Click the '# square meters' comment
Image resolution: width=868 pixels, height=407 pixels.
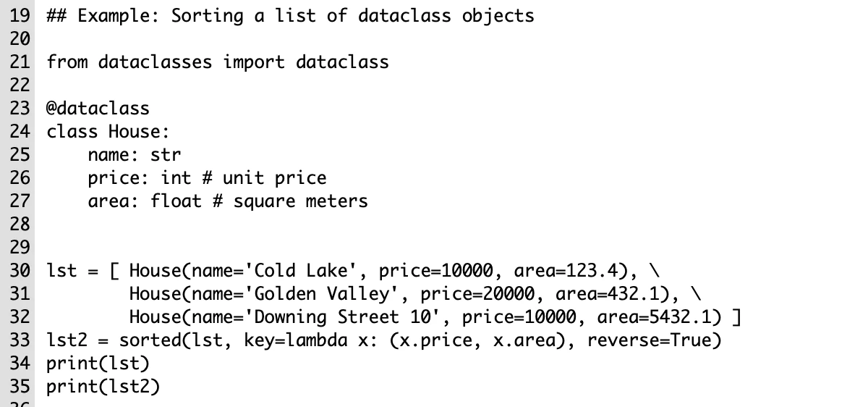tap(290, 201)
